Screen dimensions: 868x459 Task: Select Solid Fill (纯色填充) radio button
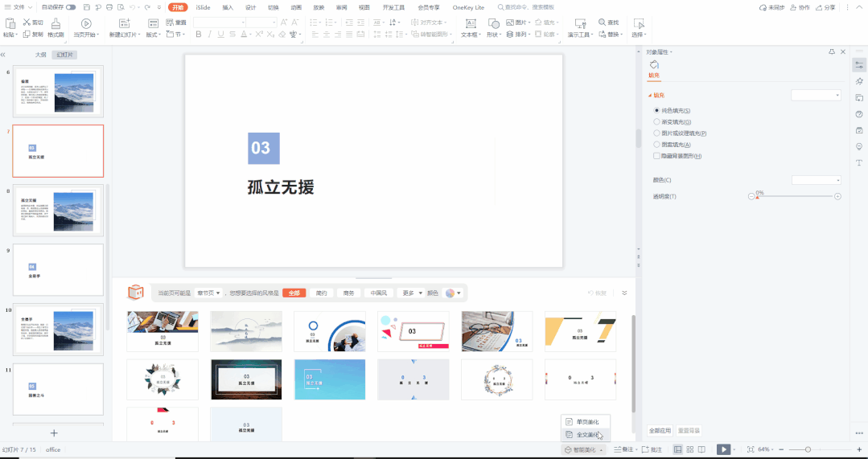656,111
